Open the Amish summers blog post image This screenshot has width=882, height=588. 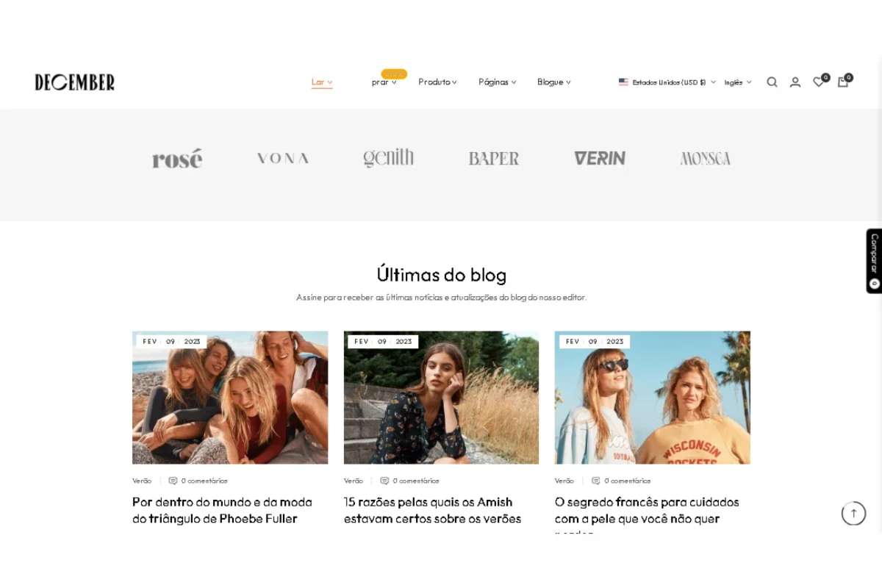tap(441, 398)
